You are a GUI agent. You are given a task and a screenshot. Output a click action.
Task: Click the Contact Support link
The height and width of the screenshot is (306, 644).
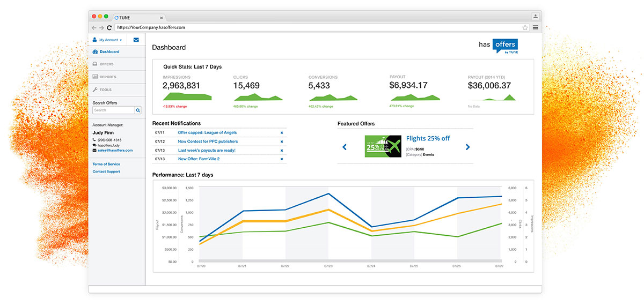[x=106, y=171]
